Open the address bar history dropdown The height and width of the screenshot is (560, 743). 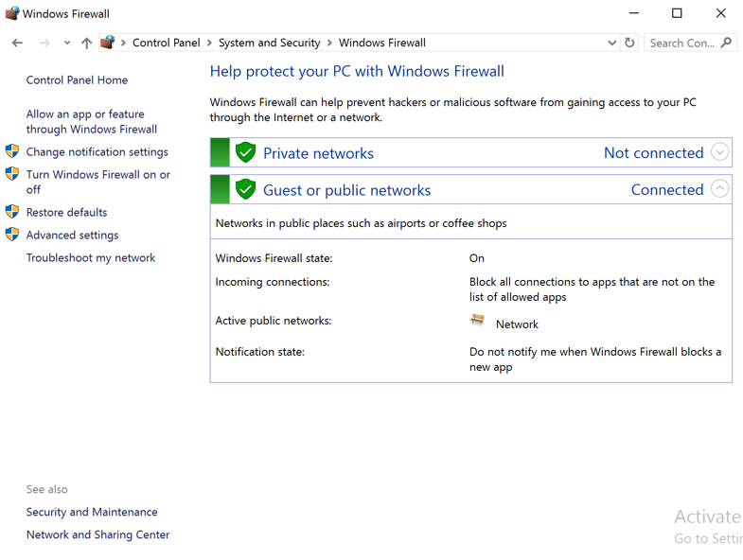pyautogui.click(x=612, y=43)
